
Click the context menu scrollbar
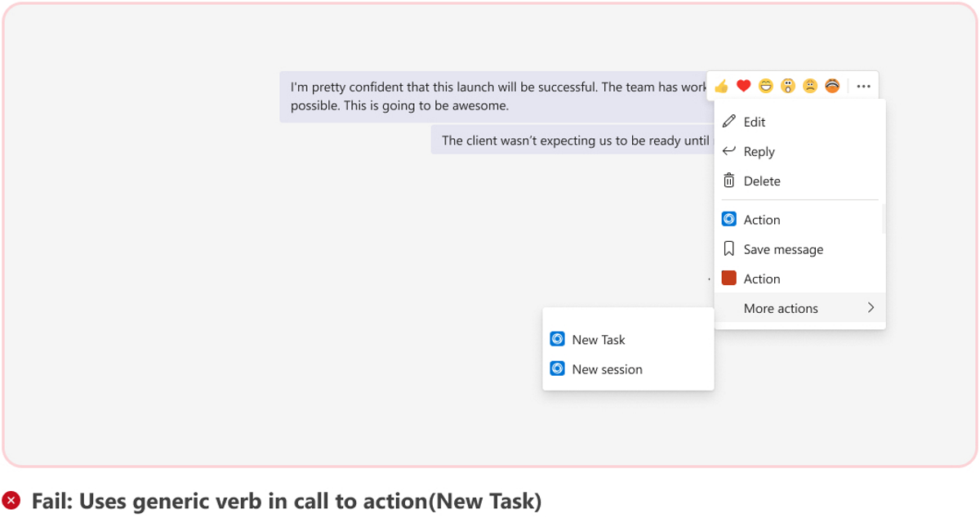pyautogui.click(x=884, y=219)
